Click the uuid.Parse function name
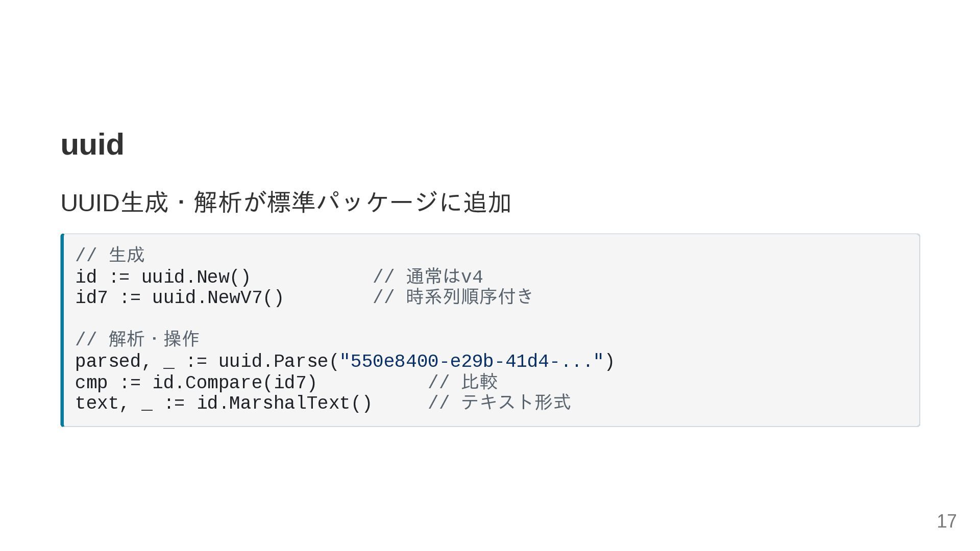The height and width of the screenshot is (551, 980). 274,361
